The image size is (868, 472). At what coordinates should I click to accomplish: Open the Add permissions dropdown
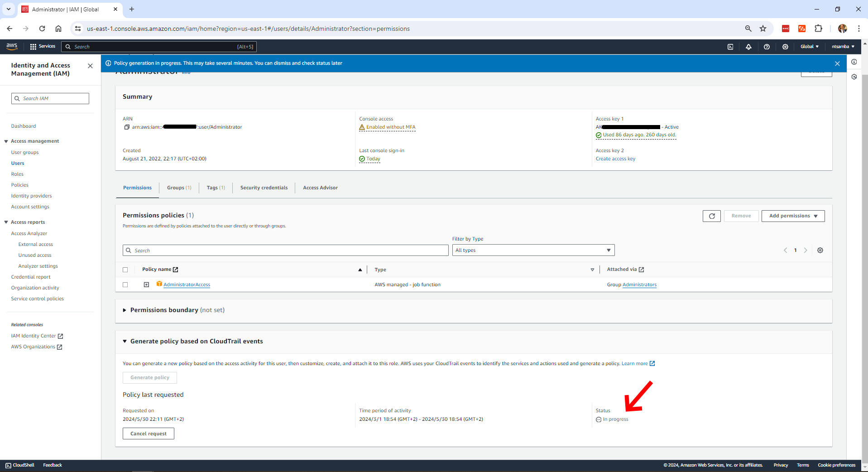coord(793,216)
